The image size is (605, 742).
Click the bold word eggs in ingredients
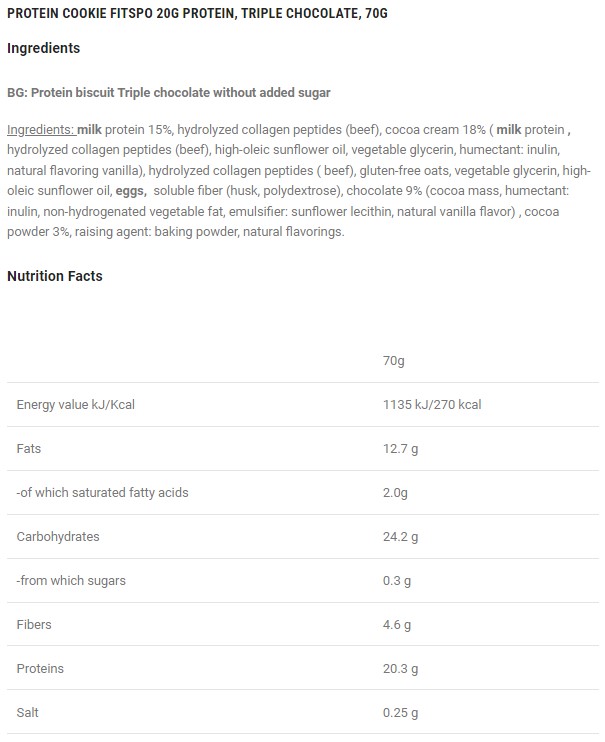coord(130,193)
